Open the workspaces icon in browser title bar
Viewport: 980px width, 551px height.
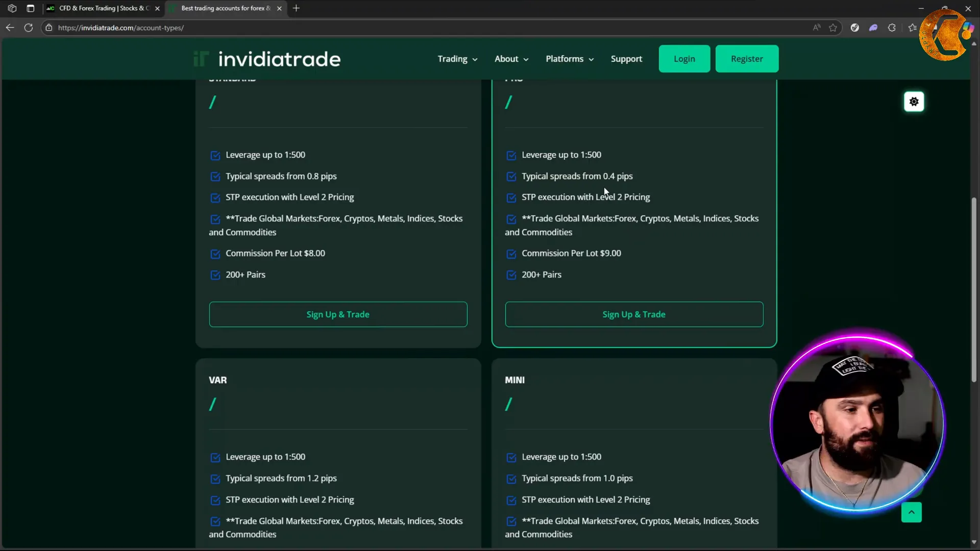12,8
